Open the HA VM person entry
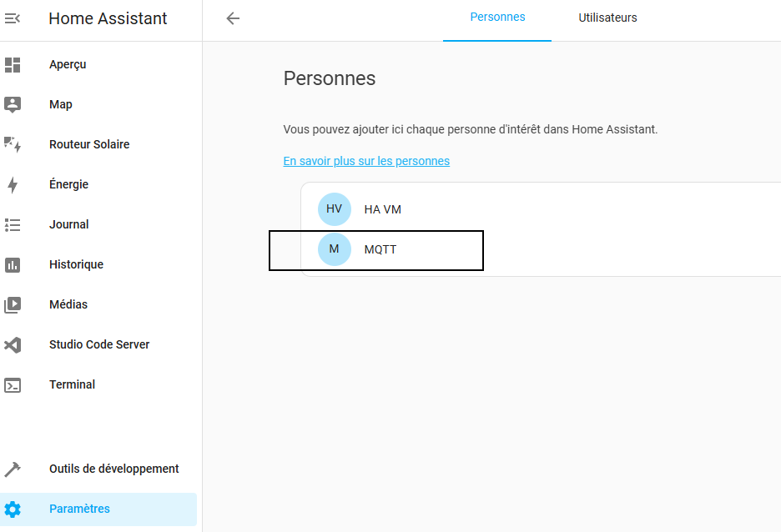Viewport: 781px width, 532px height. [541, 209]
